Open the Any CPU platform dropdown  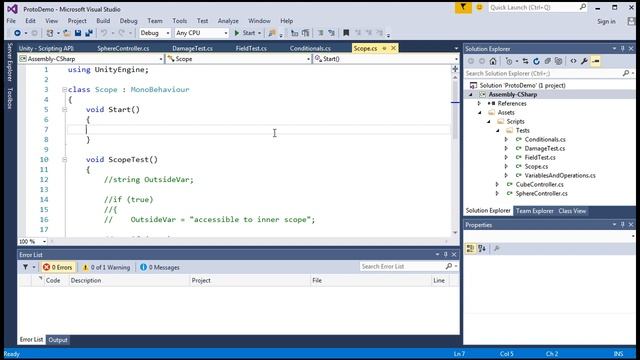point(201,33)
